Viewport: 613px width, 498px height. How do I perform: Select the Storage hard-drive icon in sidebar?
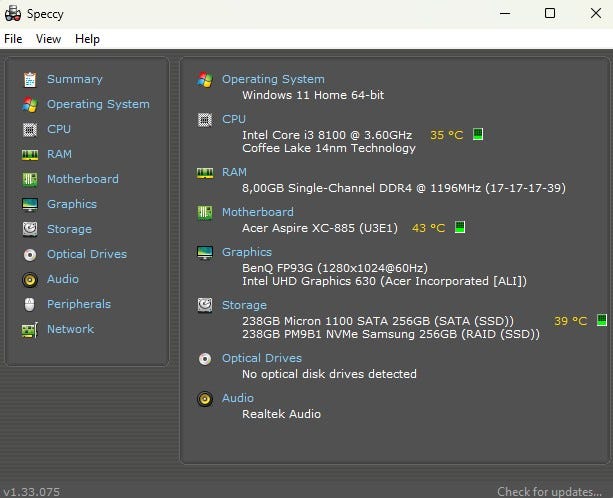click(30, 229)
